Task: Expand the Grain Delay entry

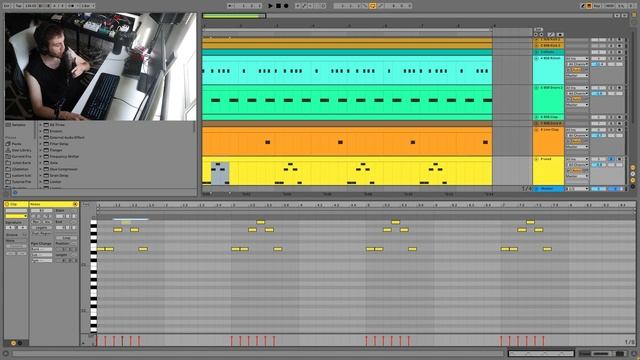Action: click(40, 176)
